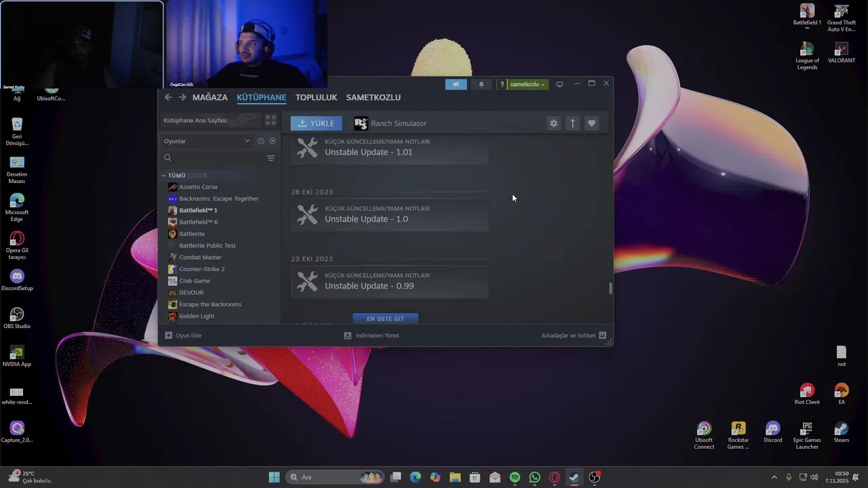Expand the Oyunlar category dropdown
This screenshot has height=488, width=868.
click(207, 141)
